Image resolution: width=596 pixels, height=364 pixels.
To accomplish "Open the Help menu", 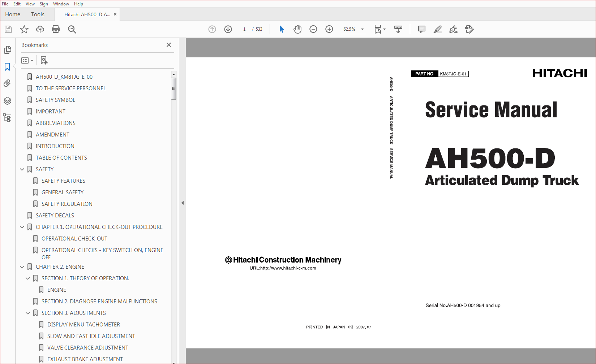I will click(78, 4).
